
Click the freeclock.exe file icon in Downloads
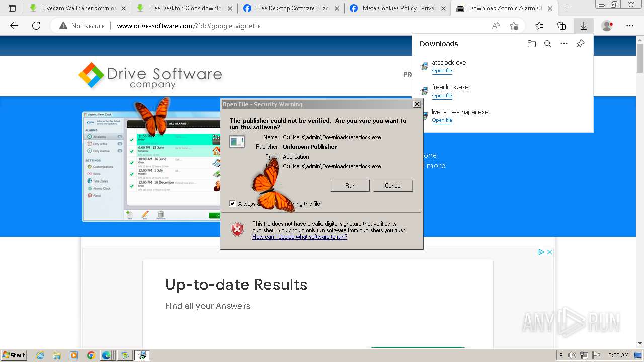424,91
